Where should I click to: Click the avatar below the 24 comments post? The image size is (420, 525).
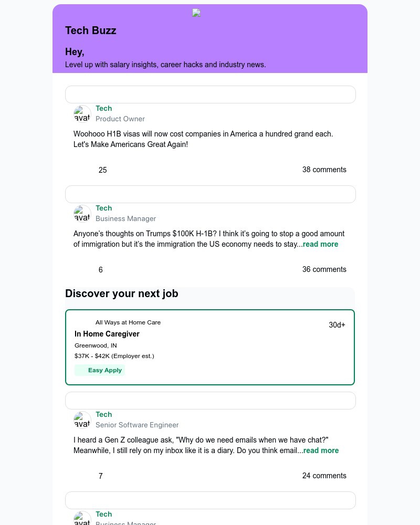coord(82,519)
